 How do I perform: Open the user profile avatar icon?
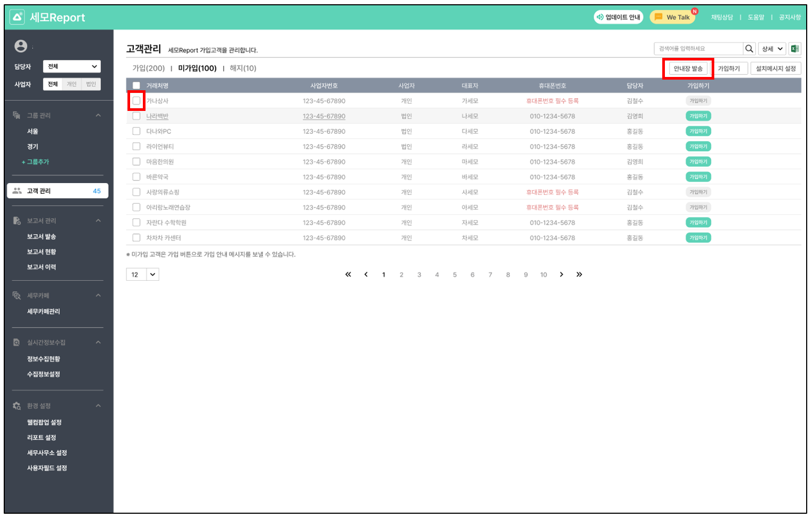tap(21, 46)
